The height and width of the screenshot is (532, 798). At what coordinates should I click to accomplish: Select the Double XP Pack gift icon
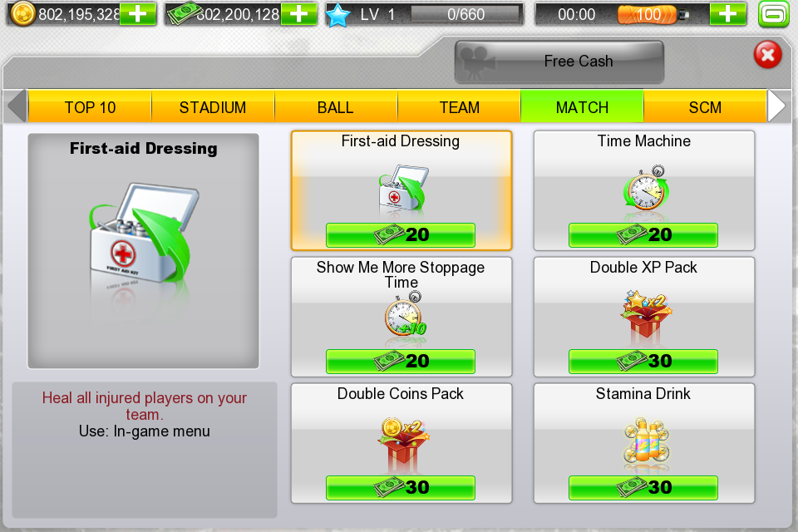[645, 314]
